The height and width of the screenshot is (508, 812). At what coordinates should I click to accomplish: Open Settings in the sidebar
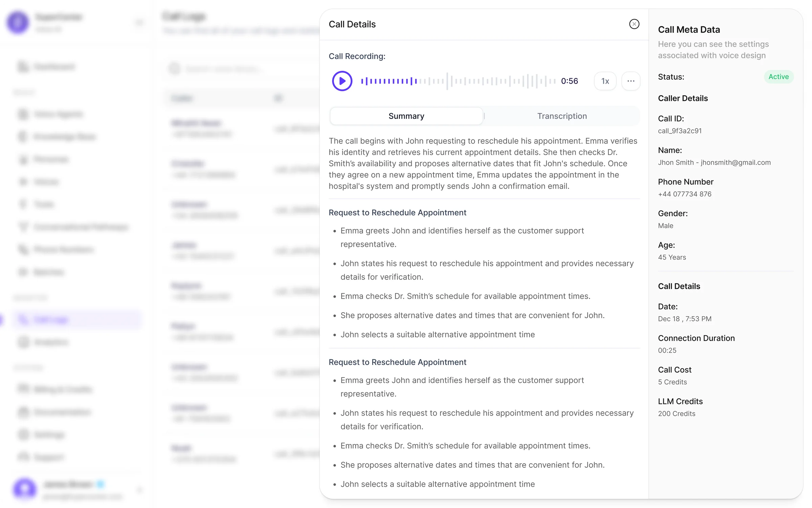coord(49,435)
